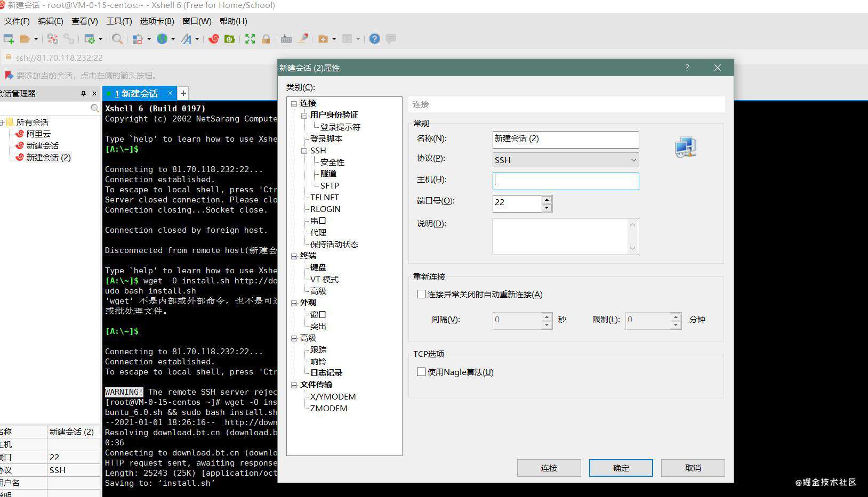Collapse the 连接 tree node
The image size is (868, 497).
[x=294, y=103]
